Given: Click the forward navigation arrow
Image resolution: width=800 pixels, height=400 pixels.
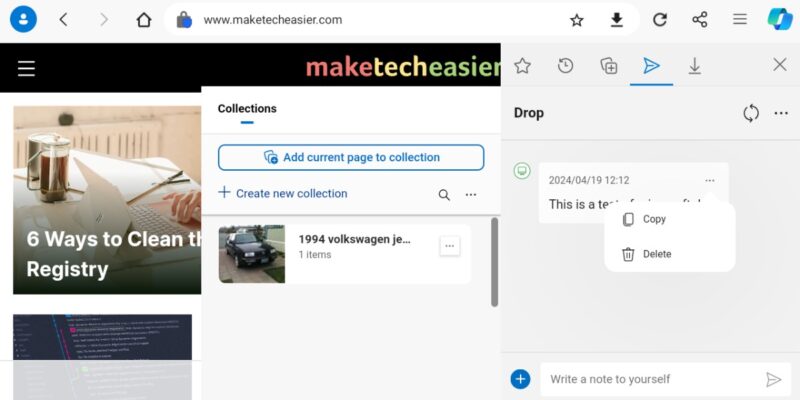Looking at the screenshot, I should [104, 20].
